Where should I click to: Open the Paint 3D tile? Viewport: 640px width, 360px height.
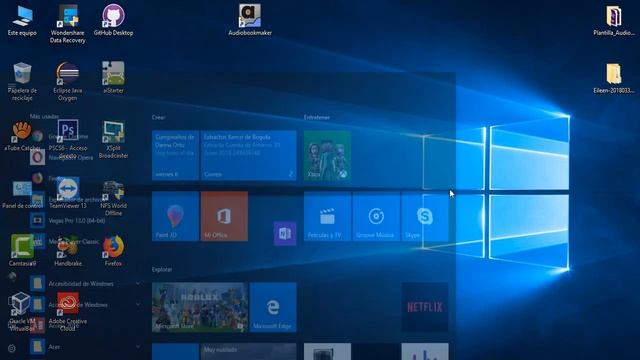coord(175,216)
